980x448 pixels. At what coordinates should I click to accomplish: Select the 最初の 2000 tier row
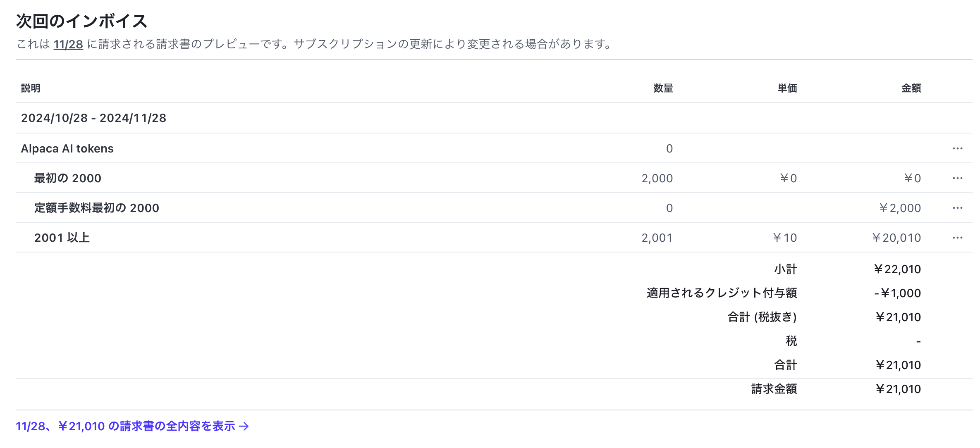(x=67, y=178)
